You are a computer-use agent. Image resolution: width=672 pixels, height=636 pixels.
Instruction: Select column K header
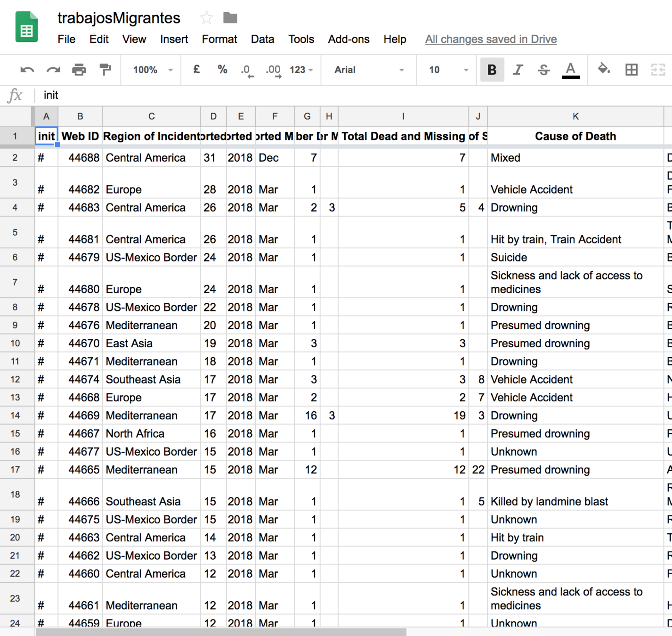pos(575,116)
